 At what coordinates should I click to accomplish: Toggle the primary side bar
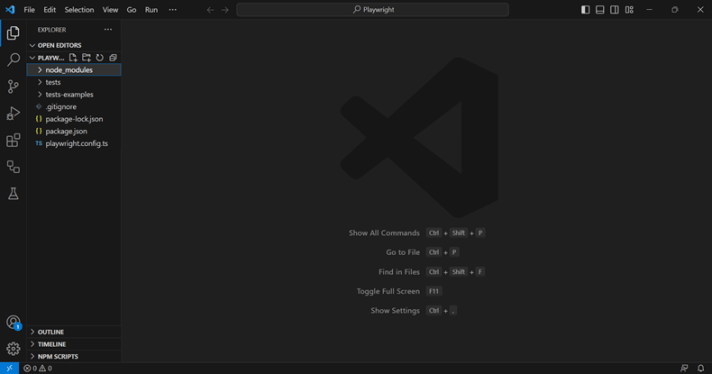tap(585, 10)
